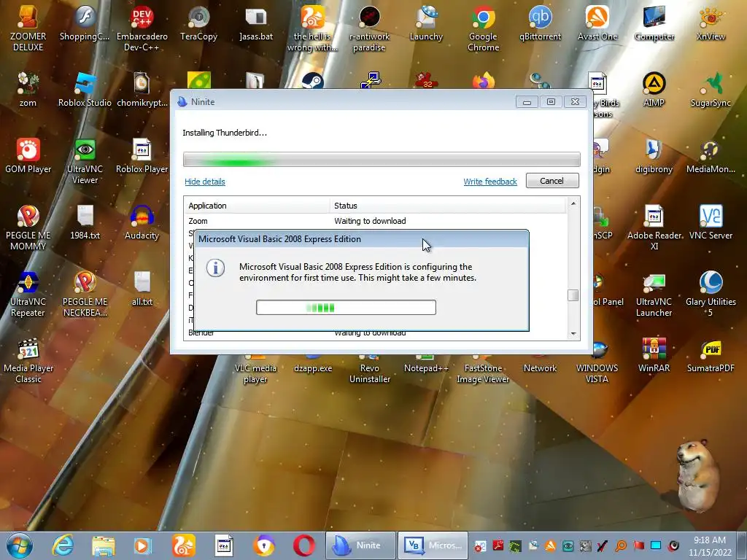
Task: Select the Avast One desktop icon
Action: pos(597,23)
